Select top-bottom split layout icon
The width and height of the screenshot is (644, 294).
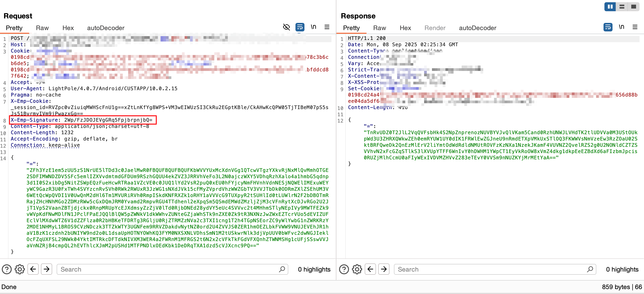point(622,7)
